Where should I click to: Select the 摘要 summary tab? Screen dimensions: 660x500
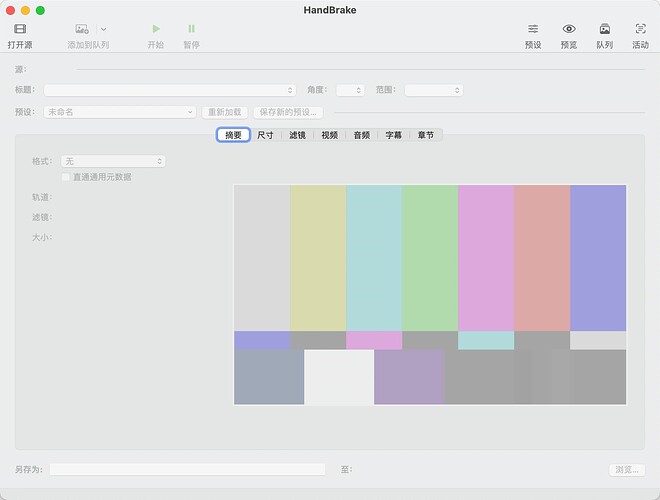[233, 135]
